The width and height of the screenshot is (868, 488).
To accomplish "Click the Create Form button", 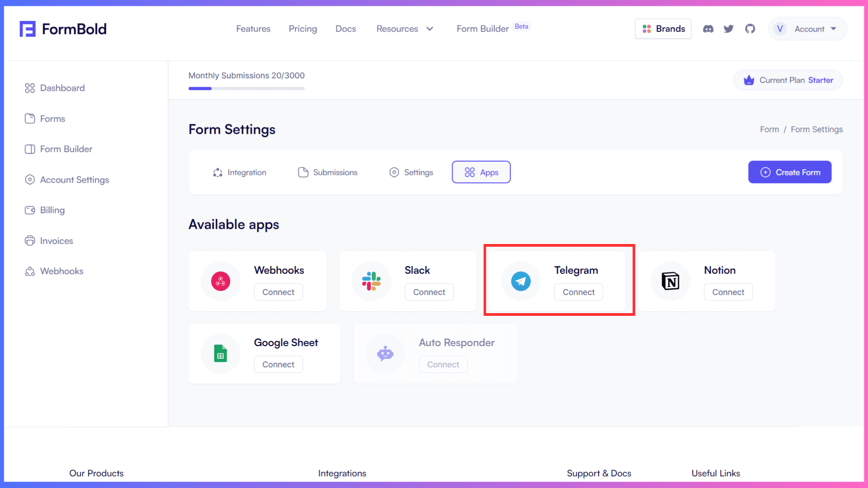I will [x=790, y=172].
